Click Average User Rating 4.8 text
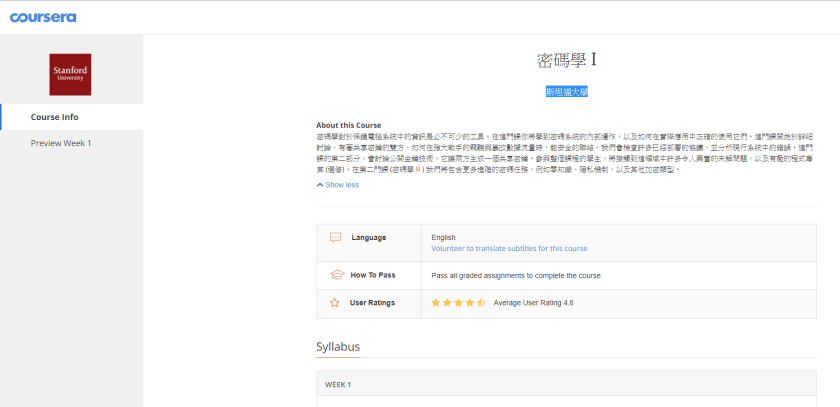 pyautogui.click(x=534, y=303)
